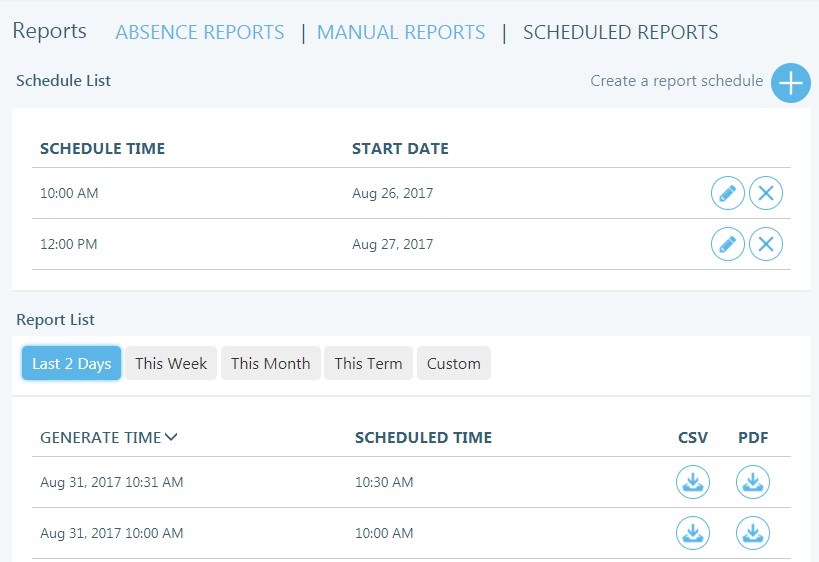This screenshot has width=819, height=562.
Task: Download PDF for the 10:31 AM report
Action: 753,482
